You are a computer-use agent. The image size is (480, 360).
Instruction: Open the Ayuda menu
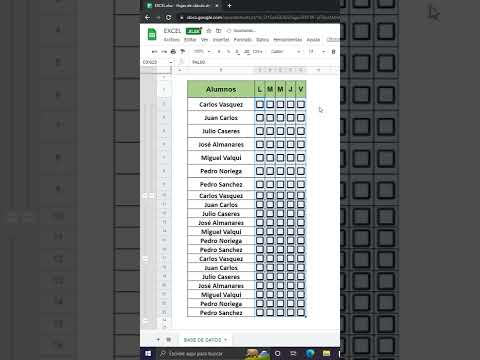click(313, 40)
